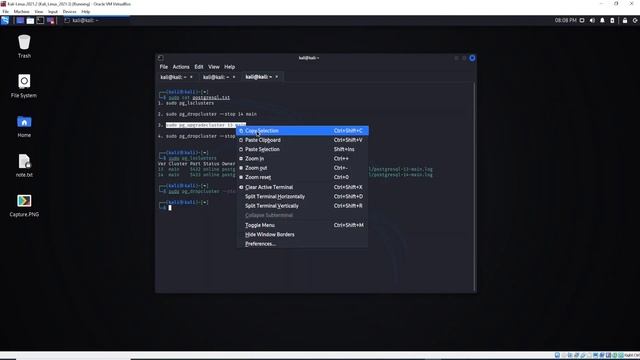
Task: Switch to the second kali@kali terminal tab
Action: 216,77
